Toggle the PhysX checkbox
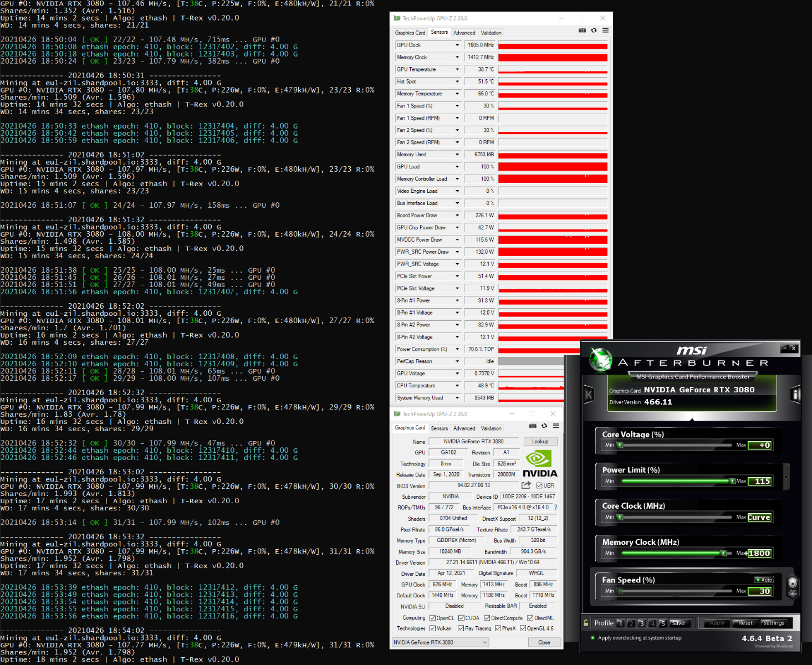 coord(498,628)
